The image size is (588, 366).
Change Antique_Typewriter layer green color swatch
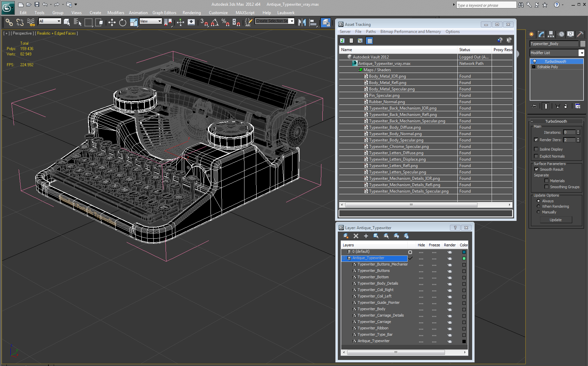(x=464, y=258)
